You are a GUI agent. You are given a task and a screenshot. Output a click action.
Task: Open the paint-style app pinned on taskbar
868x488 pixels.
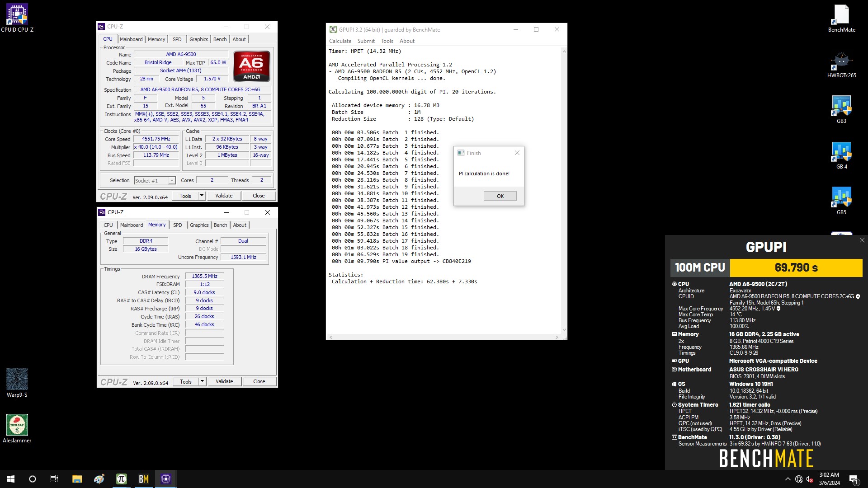pyautogui.click(x=99, y=479)
